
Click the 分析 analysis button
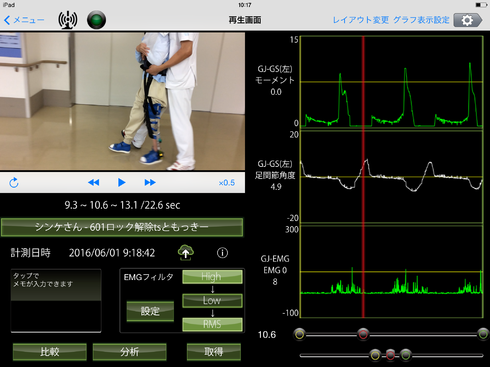click(x=129, y=352)
